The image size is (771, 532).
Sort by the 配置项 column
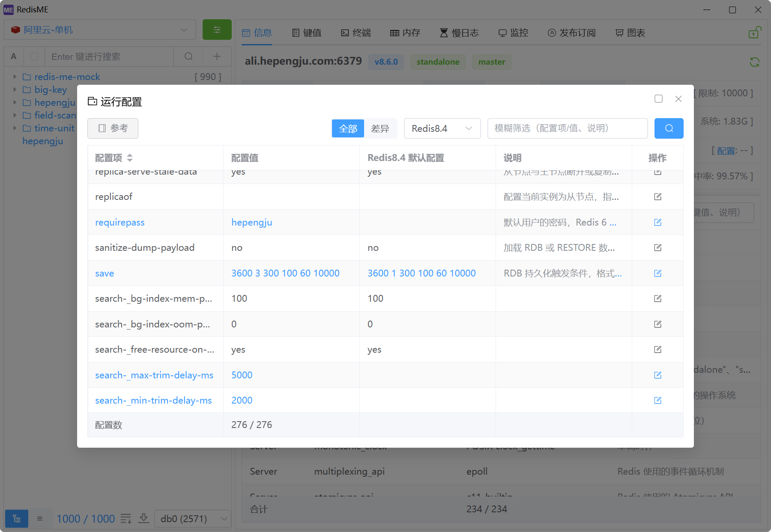point(129,158)
